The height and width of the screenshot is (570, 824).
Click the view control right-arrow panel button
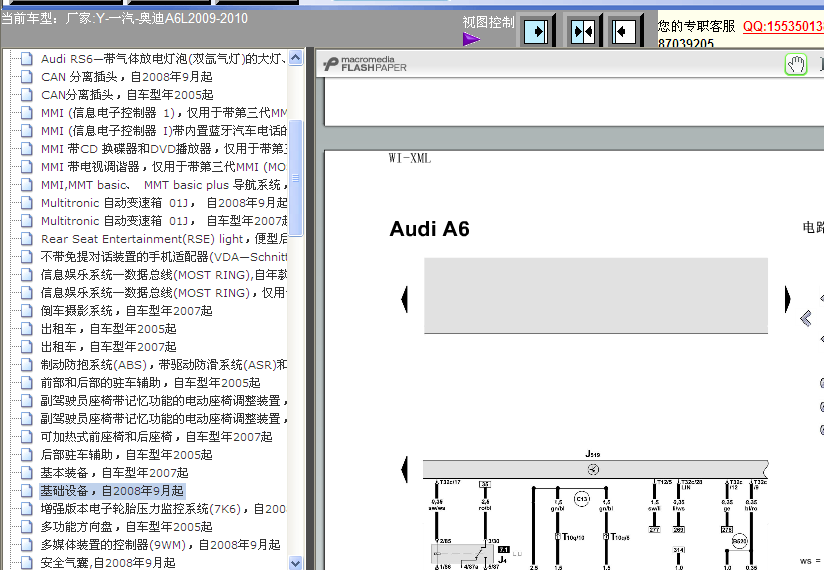(x=536, y=32)
